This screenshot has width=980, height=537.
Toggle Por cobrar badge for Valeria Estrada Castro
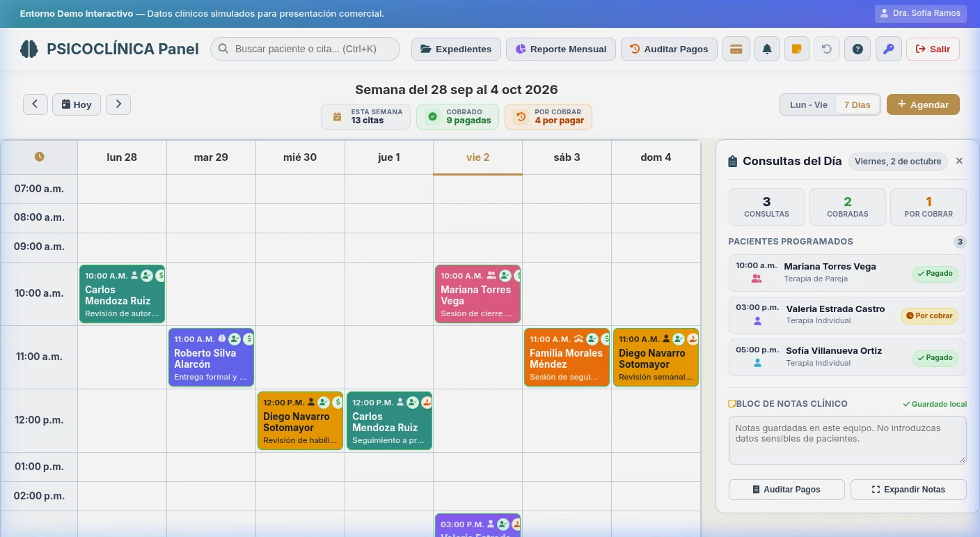930,316
